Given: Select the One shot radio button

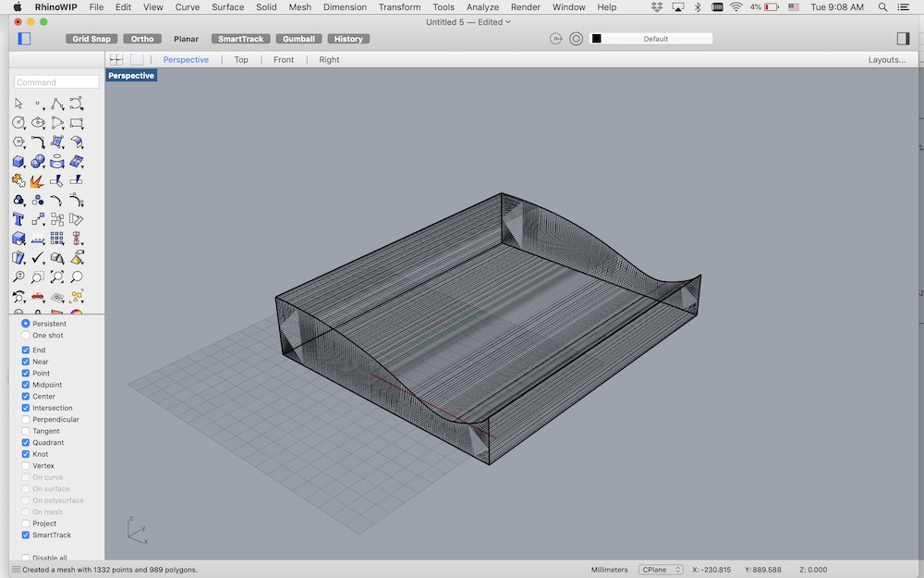Looking at the screenshot, I should (x=25, y=335).
